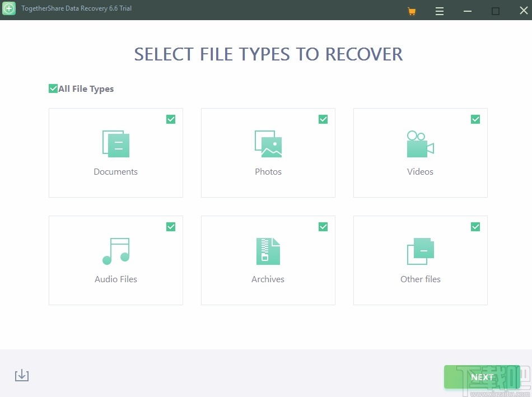Image resolution: width=532 pixels, height=397 pixels.
Task: Select the Audio Files music note icon
Action: tap(115, 251)
